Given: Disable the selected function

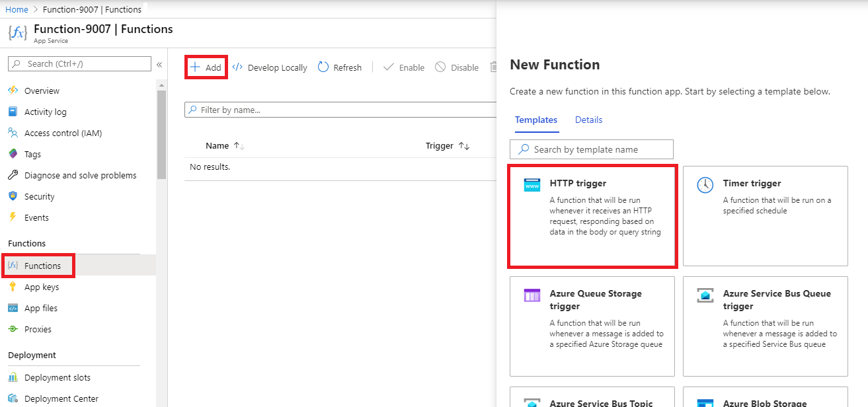Looking at the screenshot, I should [457, 67].
